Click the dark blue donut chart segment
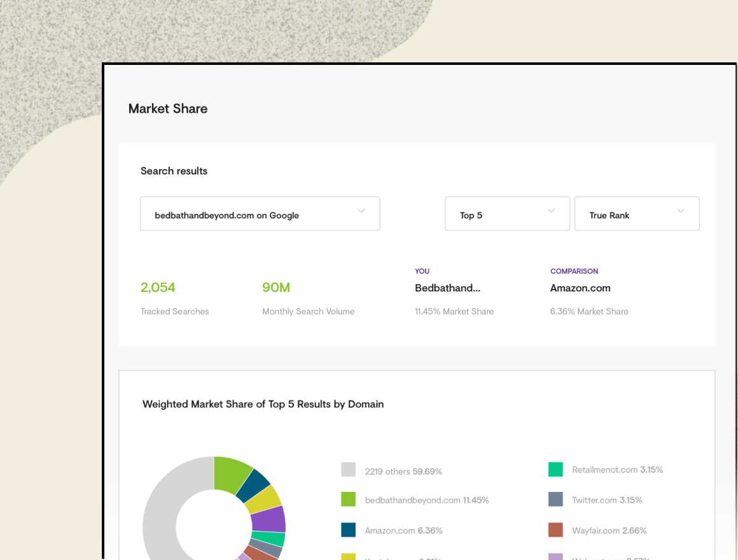The height and width of the screenshot is (560, 738). 254,486
